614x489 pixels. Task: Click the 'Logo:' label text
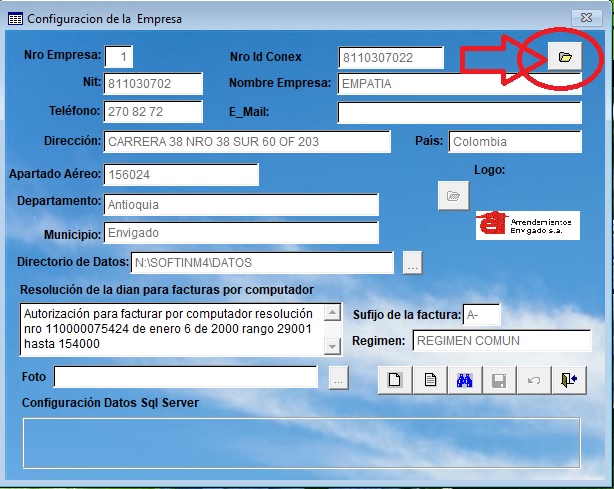pos(489,170)
